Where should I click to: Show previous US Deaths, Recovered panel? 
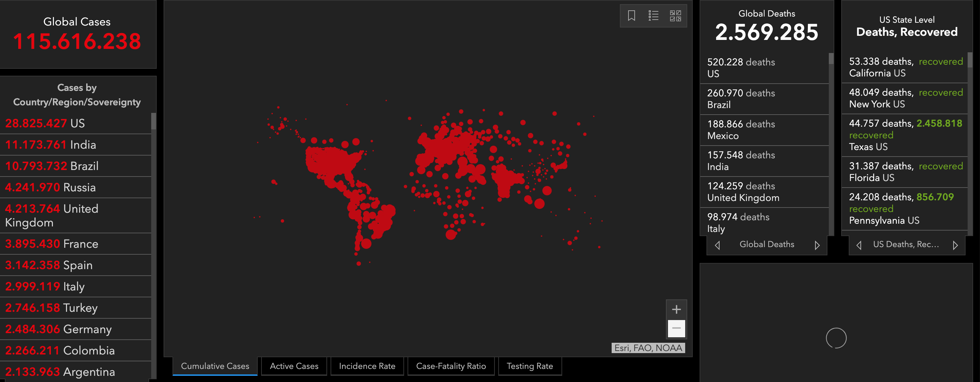point(859,245)
